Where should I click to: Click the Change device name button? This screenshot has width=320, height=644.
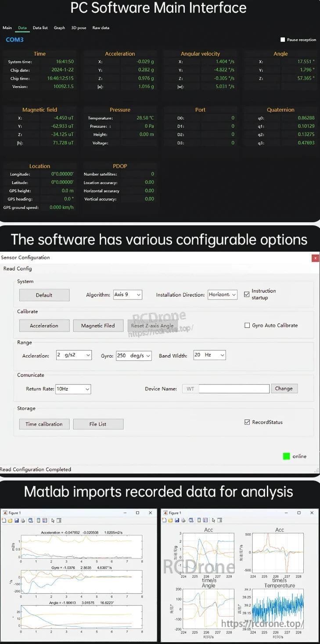(284, 388)
